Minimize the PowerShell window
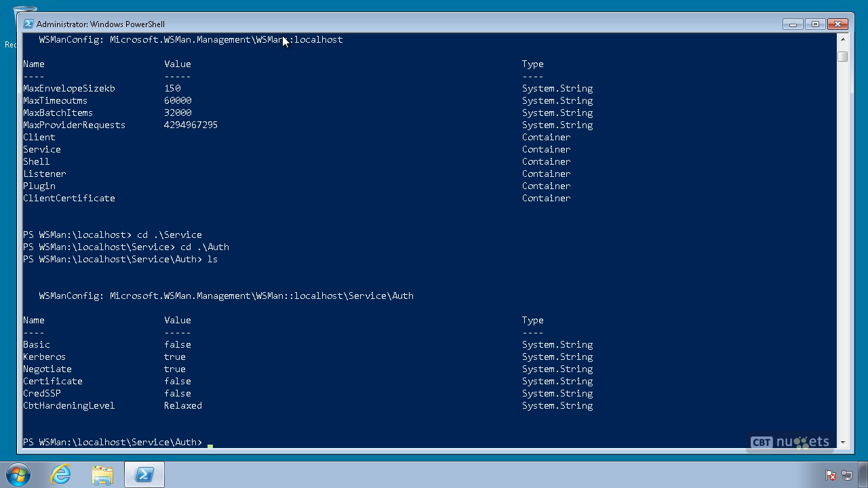The height and width of the screenshot is (488, 868). coord(793,24)
